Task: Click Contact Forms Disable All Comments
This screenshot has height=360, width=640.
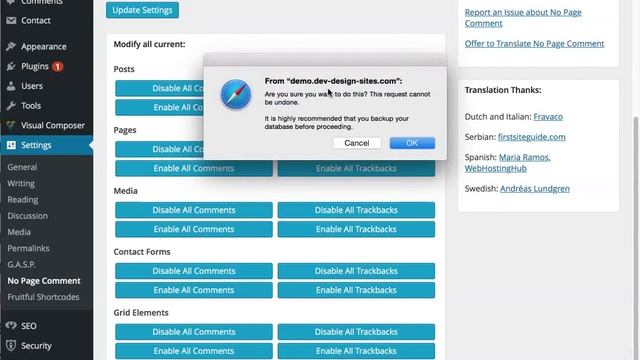Action: [194, 271]
